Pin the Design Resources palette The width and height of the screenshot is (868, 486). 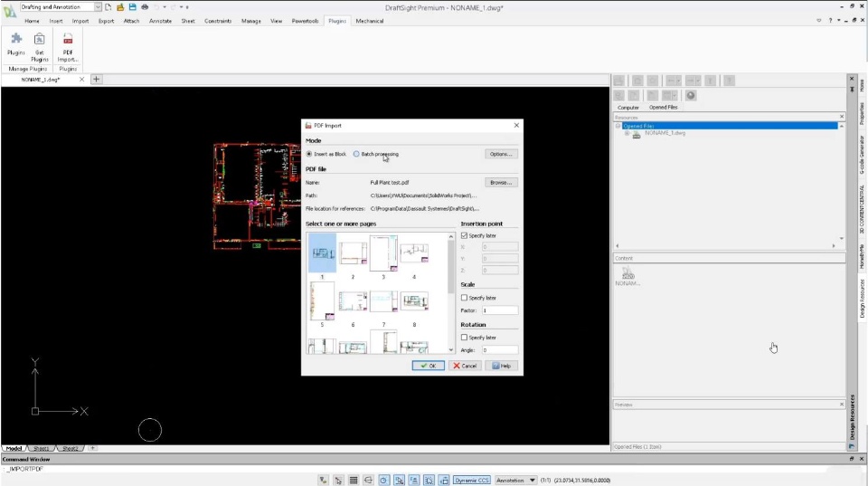[x=852, y=89]
